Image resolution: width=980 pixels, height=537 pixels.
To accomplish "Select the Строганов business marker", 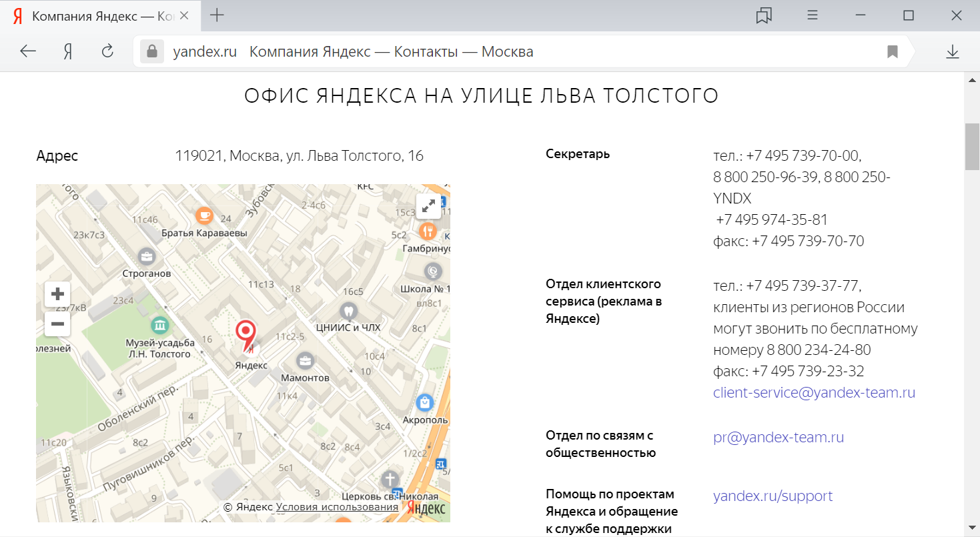I will [x=146, y=256].
